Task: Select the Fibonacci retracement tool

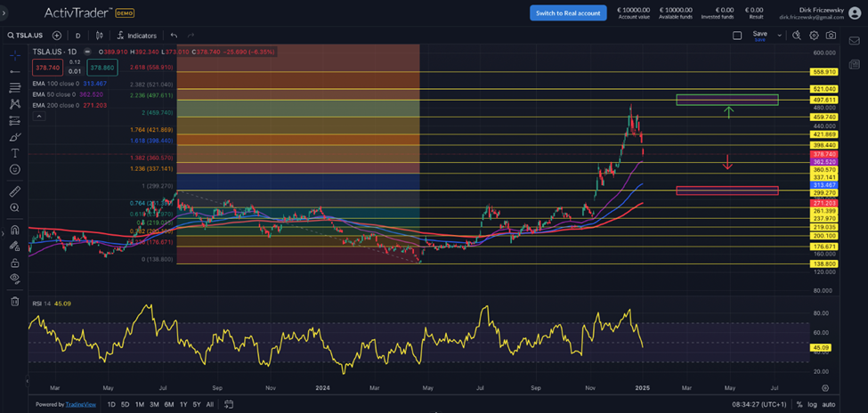Action: tap(14, 87)
